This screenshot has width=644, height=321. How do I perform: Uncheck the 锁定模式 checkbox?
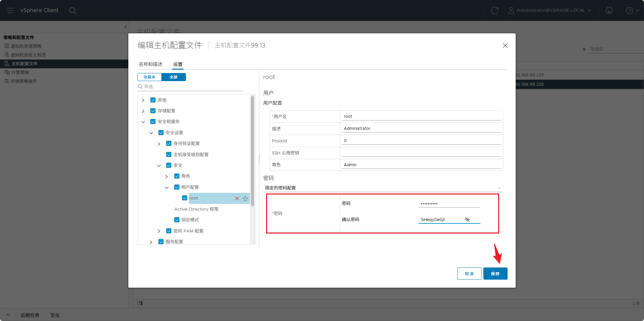coord(177,220)
